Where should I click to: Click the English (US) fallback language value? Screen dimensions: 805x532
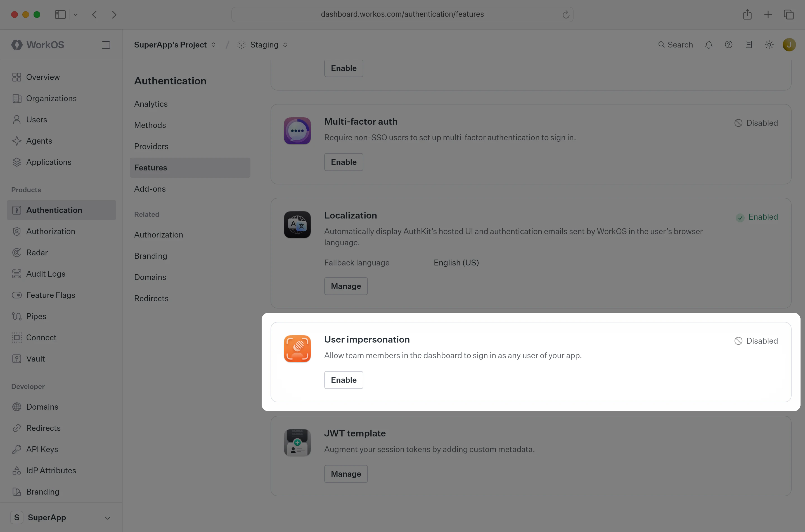[456, 263]
